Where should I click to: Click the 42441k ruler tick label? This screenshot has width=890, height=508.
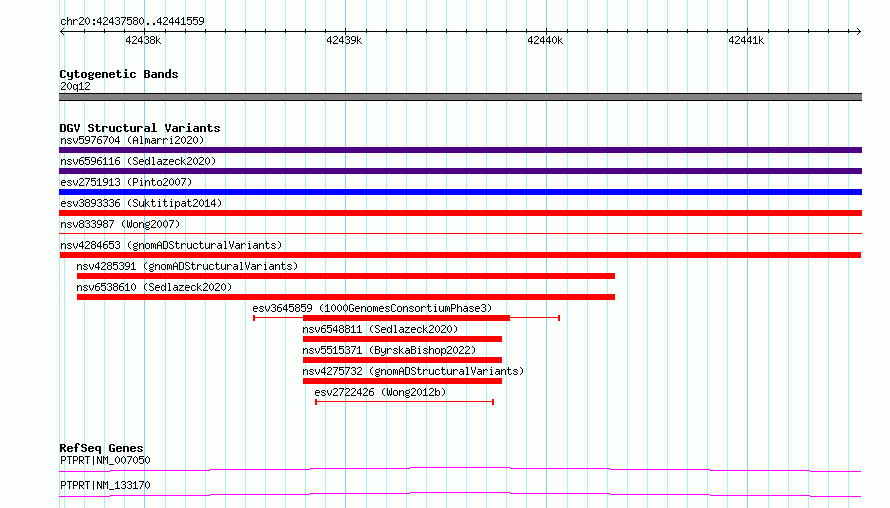tap(746, 40)
